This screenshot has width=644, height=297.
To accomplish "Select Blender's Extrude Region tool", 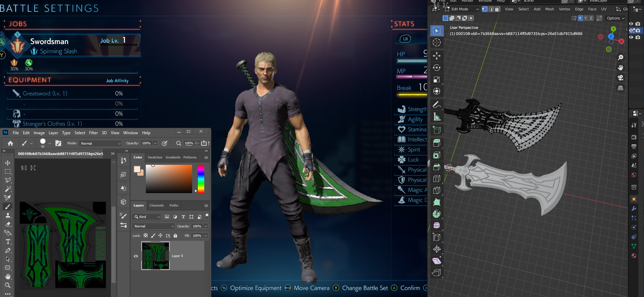I will pos(437,143).
